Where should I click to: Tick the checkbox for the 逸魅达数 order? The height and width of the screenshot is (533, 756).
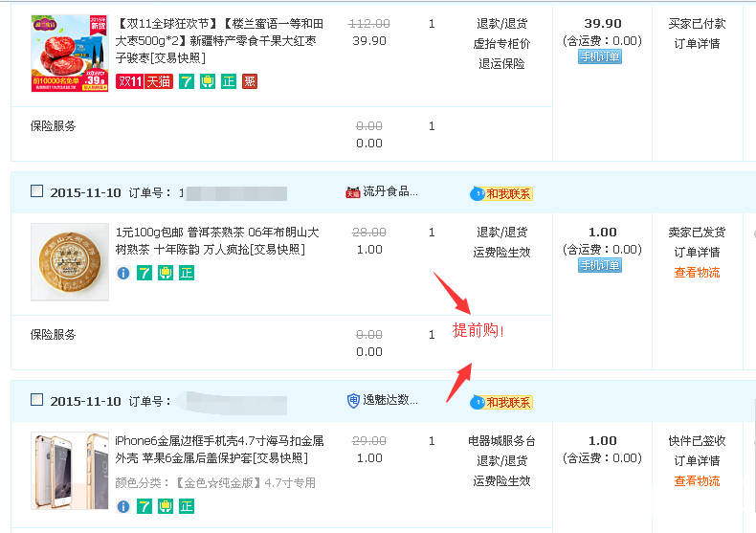pyautogui.click(x=36, y=400)
